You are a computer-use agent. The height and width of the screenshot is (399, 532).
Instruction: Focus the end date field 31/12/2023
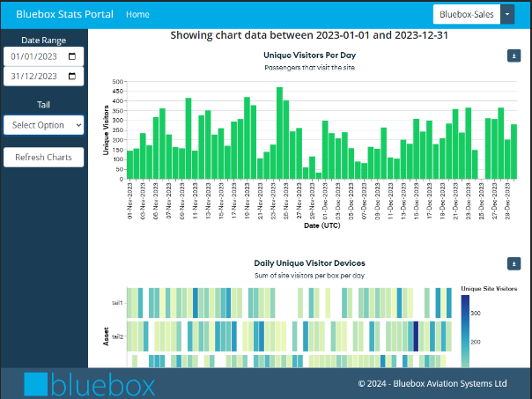point(33,77)
